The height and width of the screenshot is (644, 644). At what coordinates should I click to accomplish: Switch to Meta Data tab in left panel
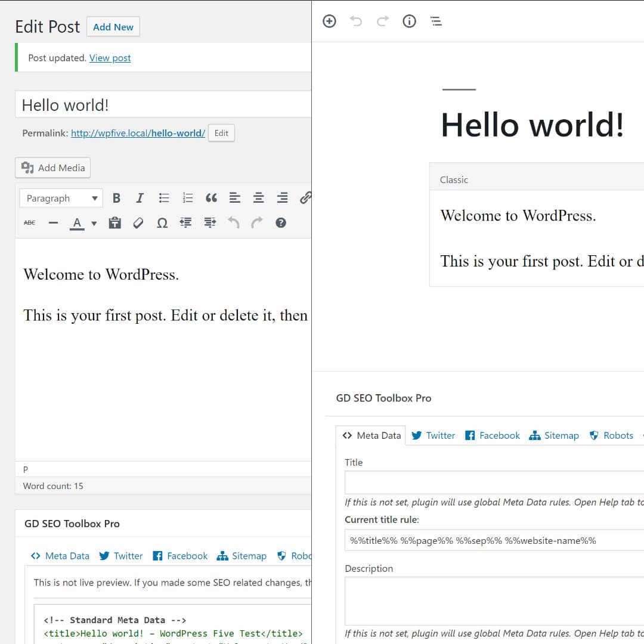pos(60,556)
